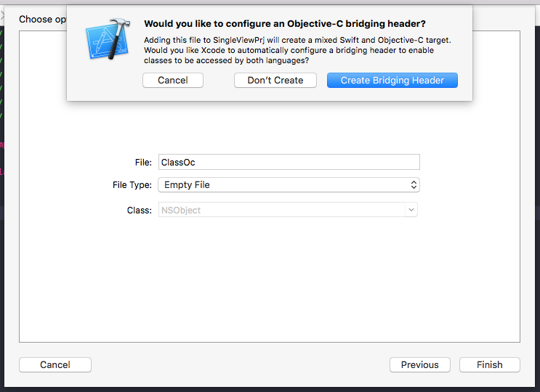Click the File Type up-down arrows
The image size is (540, 392).
pos(414,185)
